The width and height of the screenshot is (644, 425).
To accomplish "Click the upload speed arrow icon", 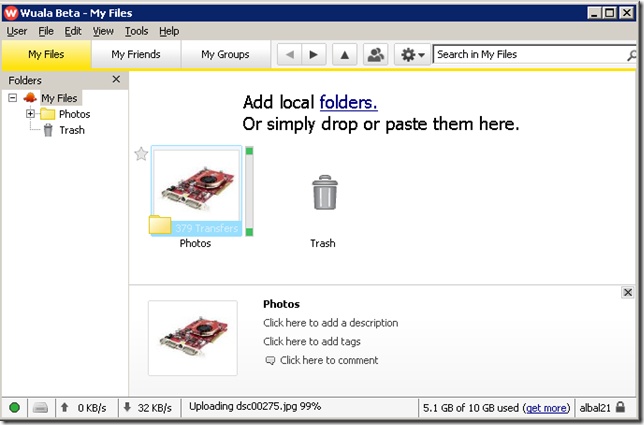I will (x=64, y=407).
